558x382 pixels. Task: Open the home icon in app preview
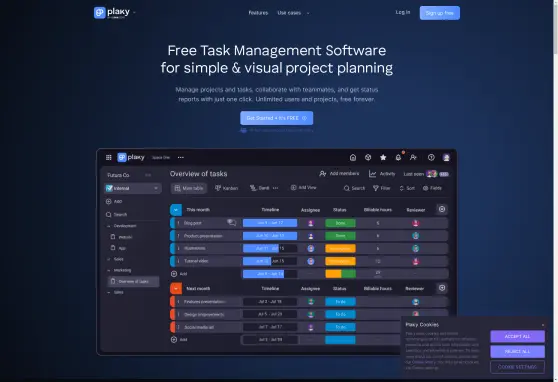[353, 157]
